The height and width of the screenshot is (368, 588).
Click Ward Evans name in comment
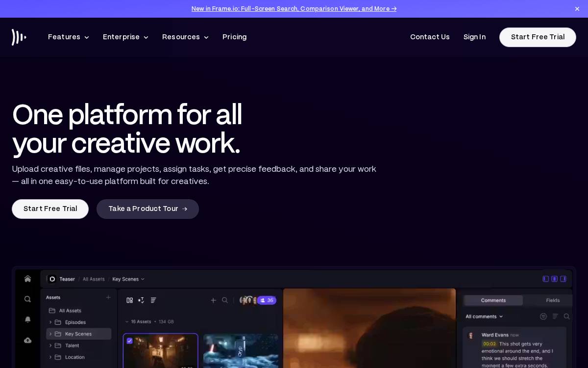point(495,335)
